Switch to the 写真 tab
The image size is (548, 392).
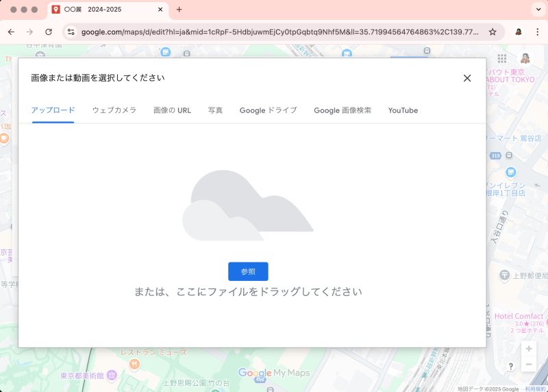(215, 110)
